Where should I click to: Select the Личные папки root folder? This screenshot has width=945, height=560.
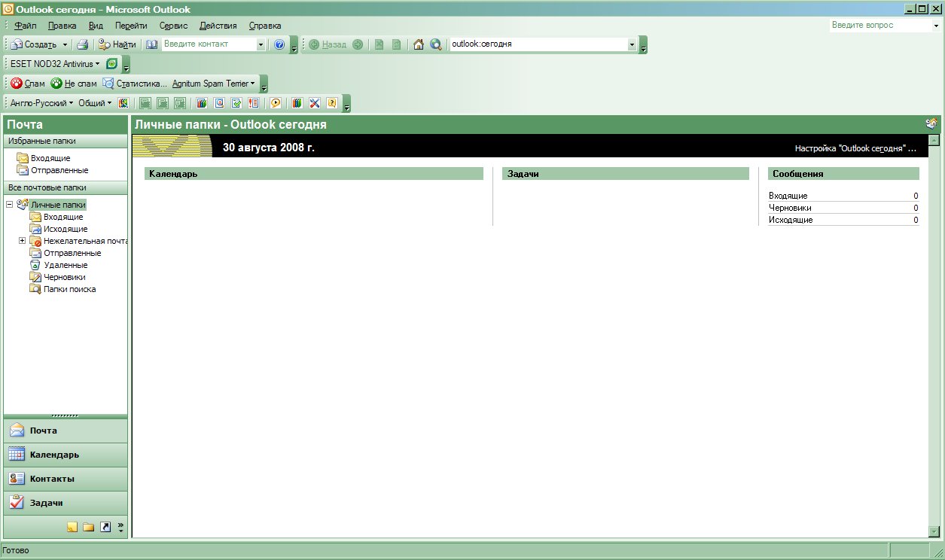click(58, 205)
